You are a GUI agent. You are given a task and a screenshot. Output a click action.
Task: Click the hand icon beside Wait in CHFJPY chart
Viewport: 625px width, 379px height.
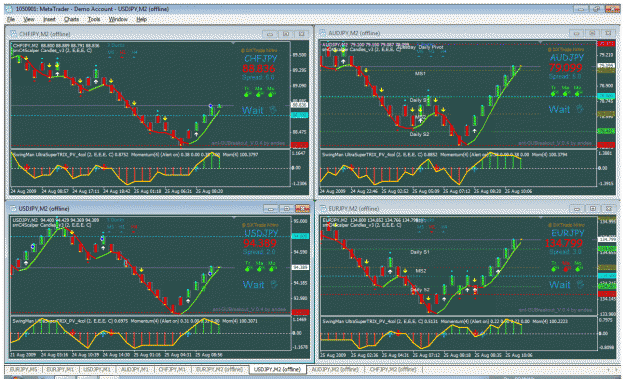click(x=273, y=110)
